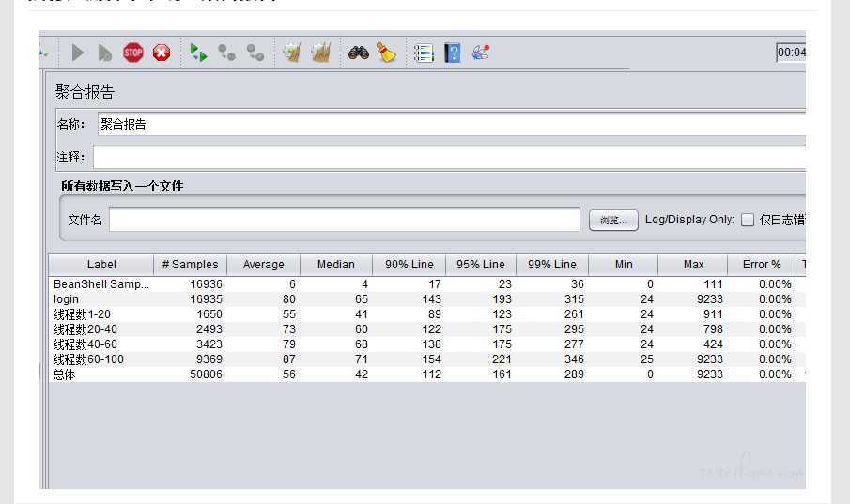Viewport: 850px width, 504px height.
Task: Click samples value 9369
Action: tap(209, 359)
